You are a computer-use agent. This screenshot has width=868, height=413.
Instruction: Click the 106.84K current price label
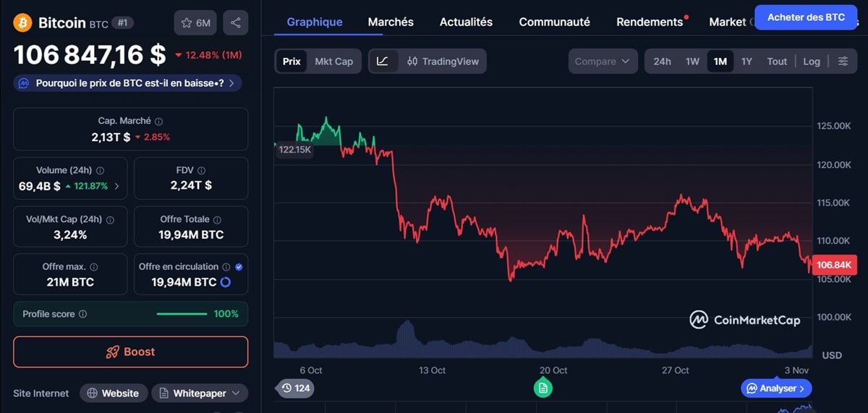click(x=834, y=265)
